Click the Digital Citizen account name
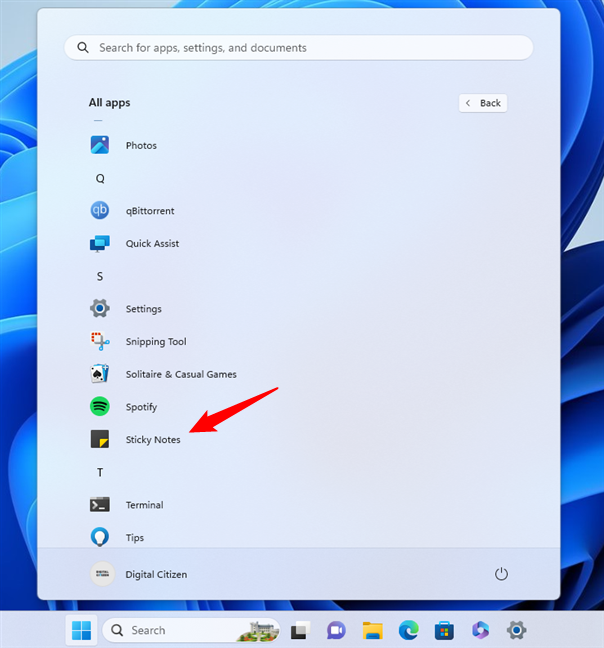 pyautogui.click(x=156, y=574)
